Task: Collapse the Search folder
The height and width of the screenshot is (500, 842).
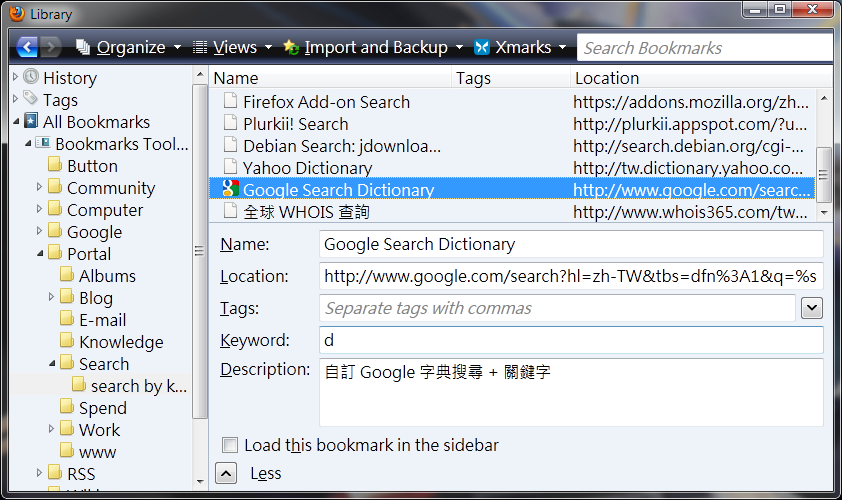Action: 52,364
